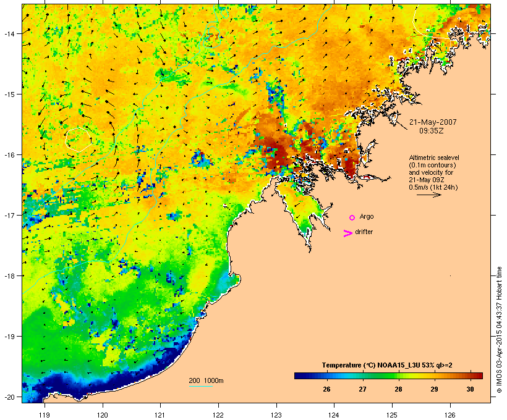The height and width of the screenshot is (420, 507).
Task: Click the colorbar label '29'
Action: (434, 389)
